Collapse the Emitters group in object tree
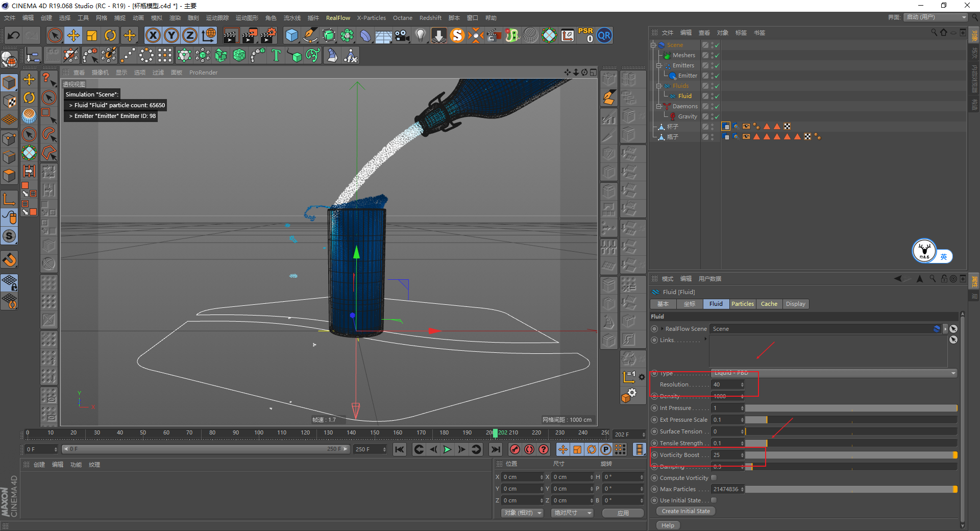 tap(659, 65)
